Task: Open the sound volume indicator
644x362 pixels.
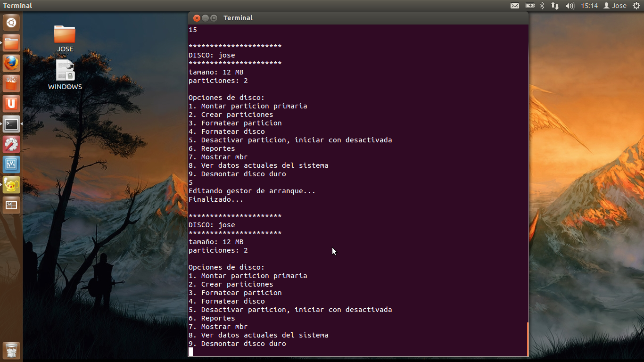Action: [x=570, y=6]
